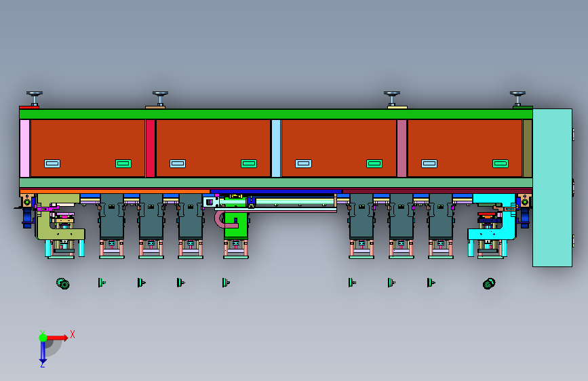Click the green Y axis dot of triad
Viewport: 588px width, 381px height.
(x=43, y=338)
